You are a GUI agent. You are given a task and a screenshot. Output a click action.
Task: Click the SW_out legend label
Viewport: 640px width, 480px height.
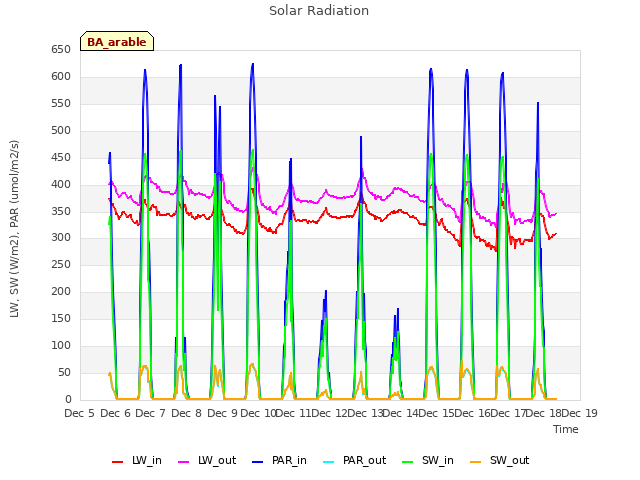[x=509, y=461]
